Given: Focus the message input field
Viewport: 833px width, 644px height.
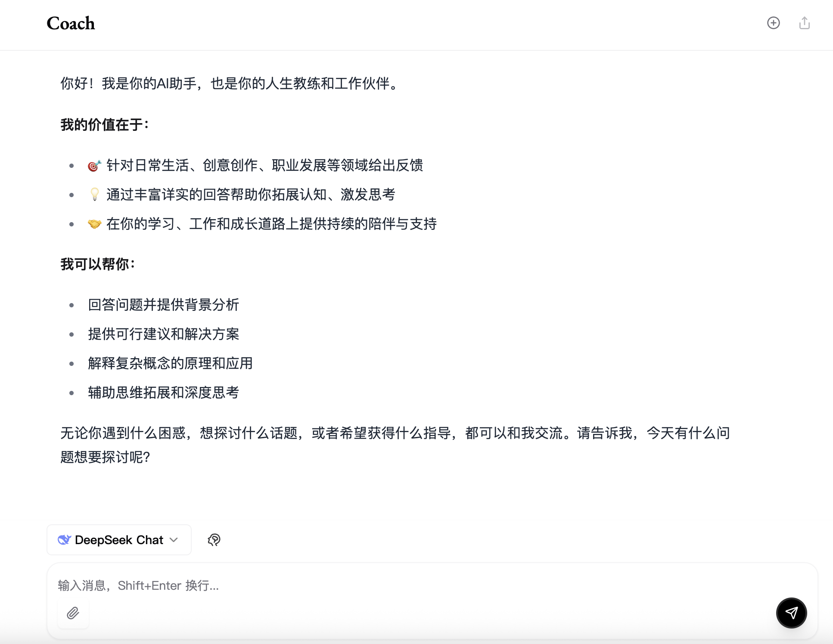Looking at the screenshot, I should tap(388, 585).
